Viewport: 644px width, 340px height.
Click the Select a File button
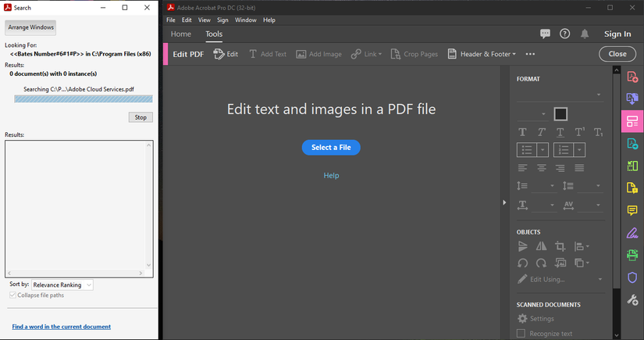click(x=331, y=148)
